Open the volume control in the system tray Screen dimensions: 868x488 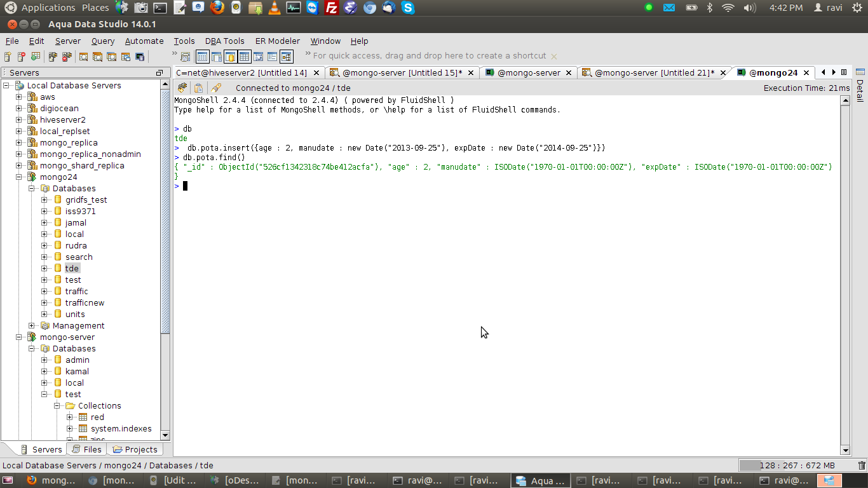pyautogui.click(x=750, y=8)
